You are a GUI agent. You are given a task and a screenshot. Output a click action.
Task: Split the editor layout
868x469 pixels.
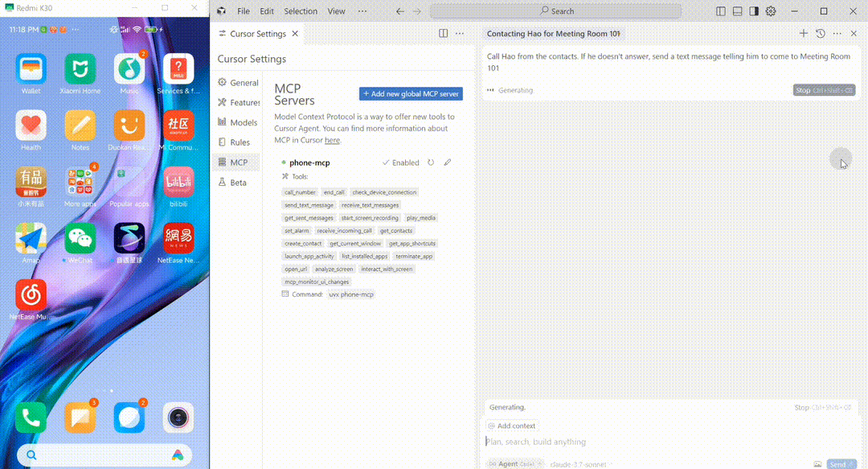[443, 34]
